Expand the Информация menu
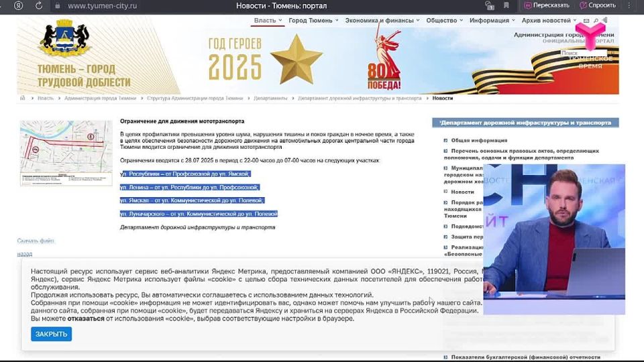Image resolution: width=644 pixels, height=362 pixels. (x=492, y=20)
